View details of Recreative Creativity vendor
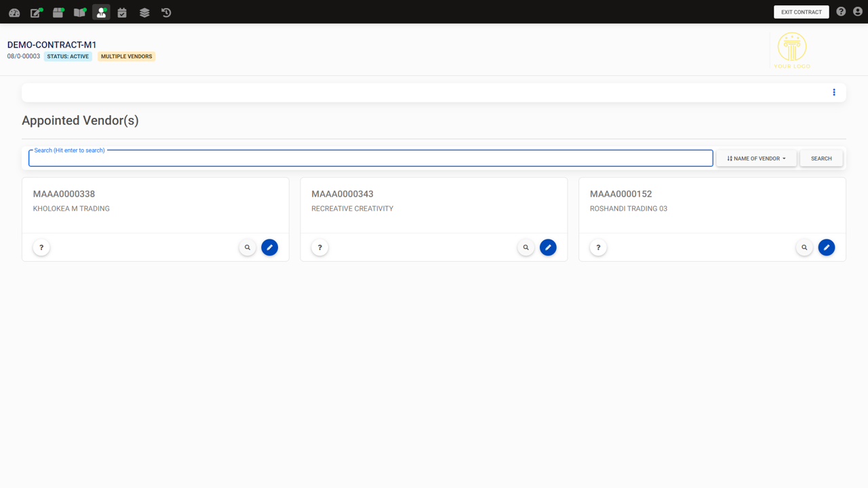This screenshot has width=868, height=488. click(x=526, y=247)
